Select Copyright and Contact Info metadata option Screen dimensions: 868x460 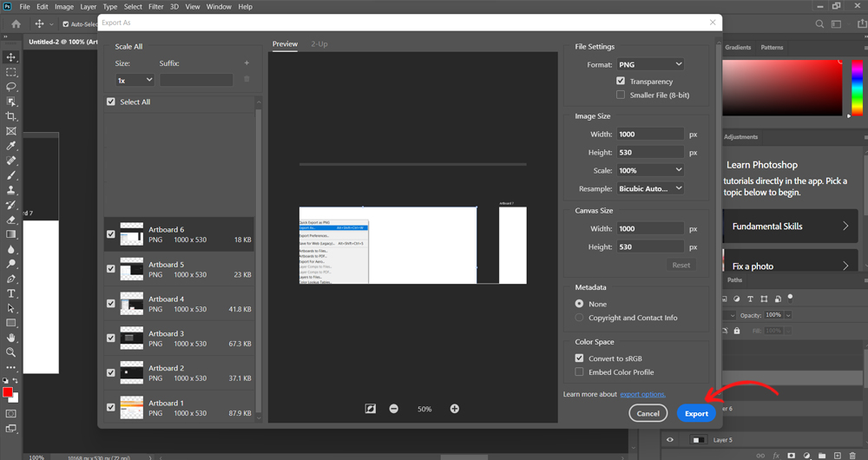[580, 318]
